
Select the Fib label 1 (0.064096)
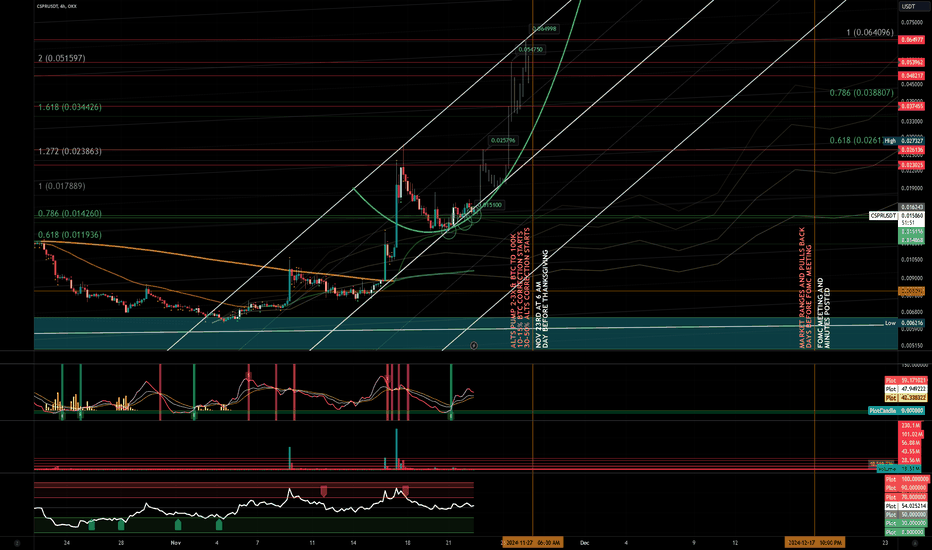[870, 32]
